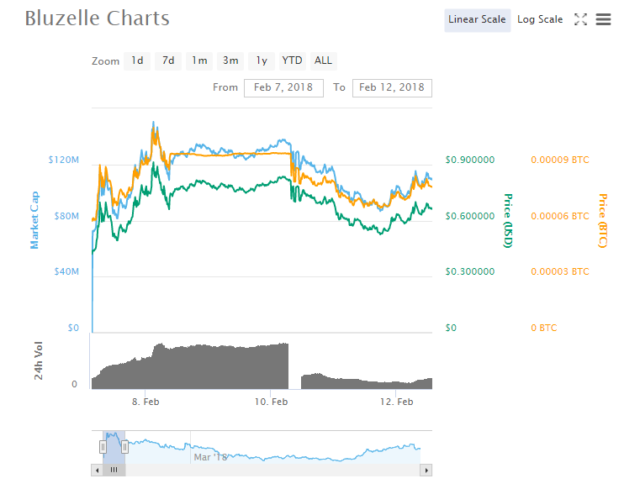This screenshot has height=489, width=640.
Task: Click the $120M market cap label
Action: (x=64, y=160)
